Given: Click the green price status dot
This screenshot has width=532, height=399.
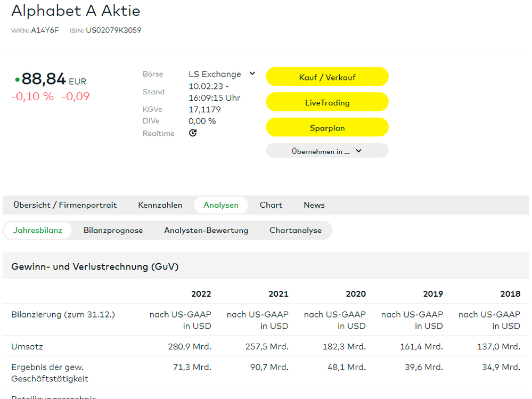Looking at the screenshot, I should tap(17, 80).
